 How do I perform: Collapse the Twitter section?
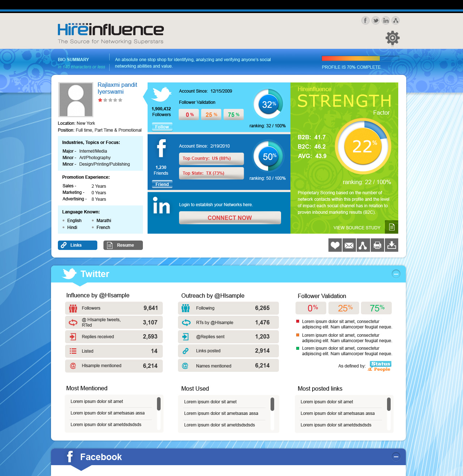click(x=396, y=274)
